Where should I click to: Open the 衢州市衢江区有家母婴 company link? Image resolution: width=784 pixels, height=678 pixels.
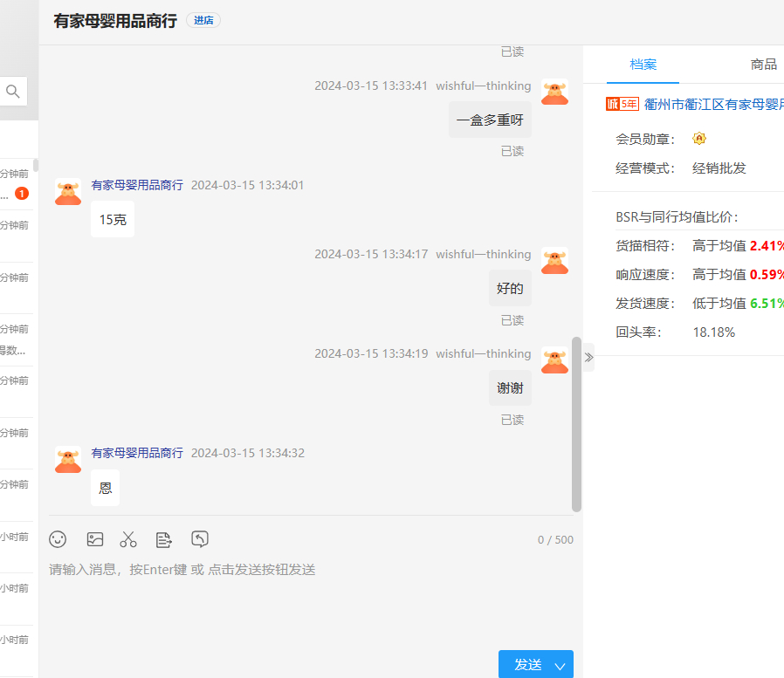(712, 105)
